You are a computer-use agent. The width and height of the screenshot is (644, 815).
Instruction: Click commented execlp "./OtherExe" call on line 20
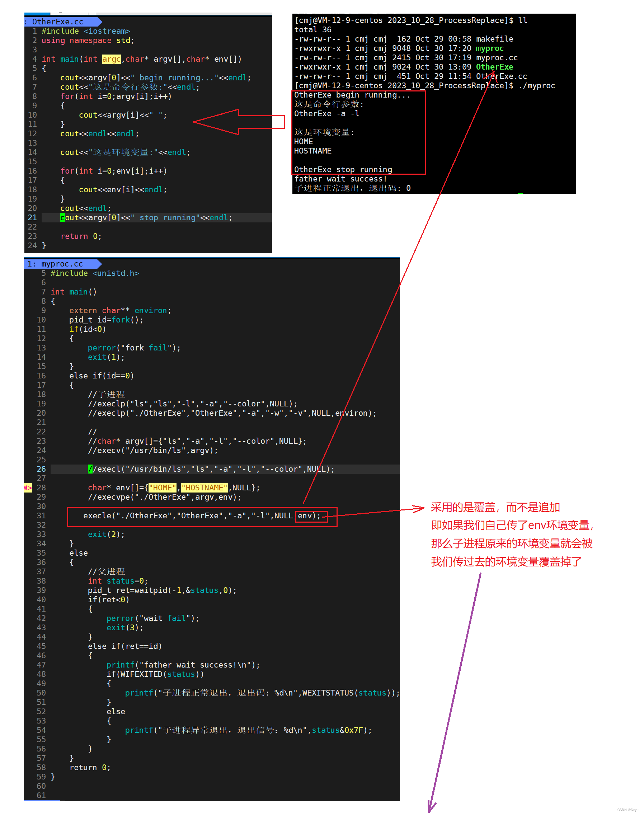(232, 413)
